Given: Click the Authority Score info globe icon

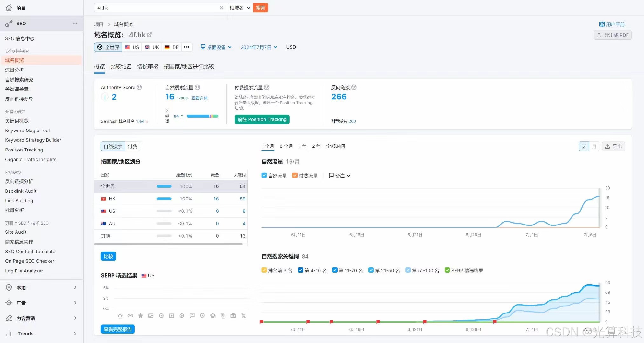Looking at the screenshot, I should coord(139,87).
